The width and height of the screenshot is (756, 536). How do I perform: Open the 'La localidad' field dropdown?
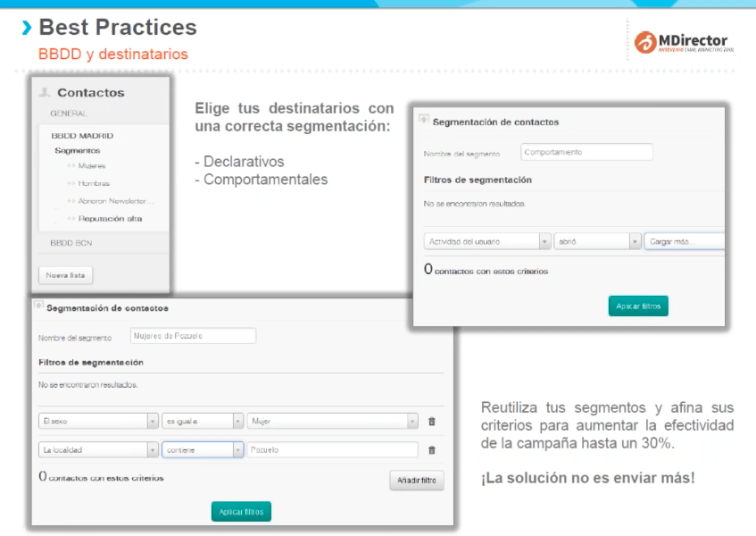point(99,449)
